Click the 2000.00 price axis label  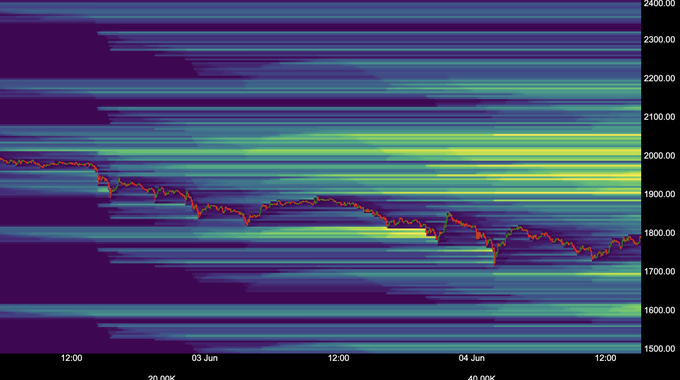pos(659,156)
